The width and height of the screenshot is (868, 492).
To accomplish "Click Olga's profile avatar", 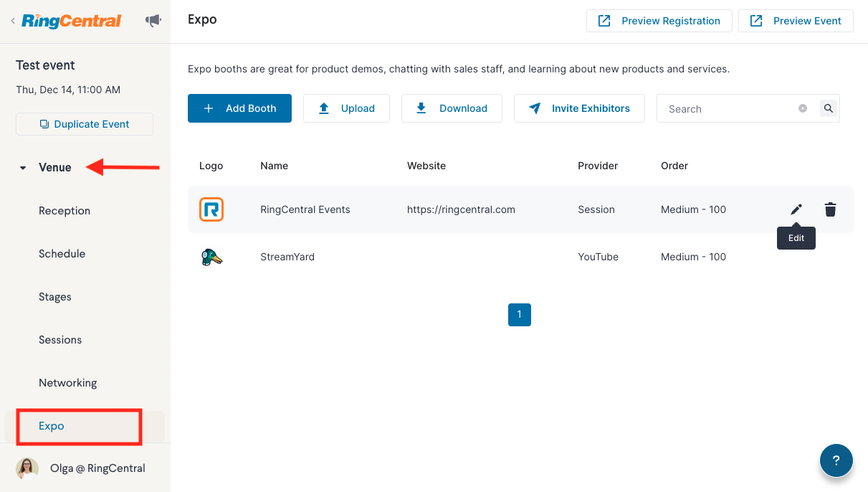I will point(27,468).
